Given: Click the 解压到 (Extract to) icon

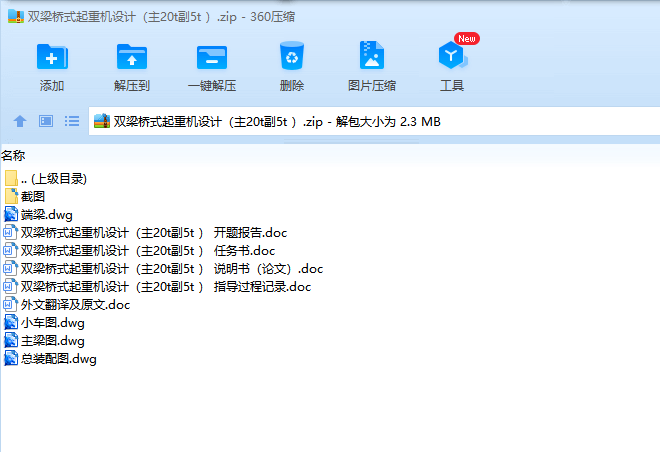Looking at the screenshot, I should [x=132, y=56].
